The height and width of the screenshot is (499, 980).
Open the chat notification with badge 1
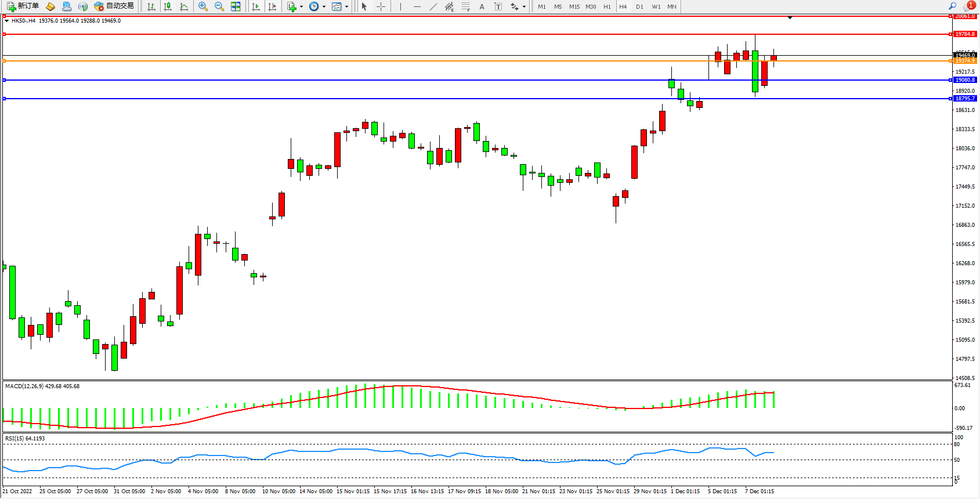969,6
